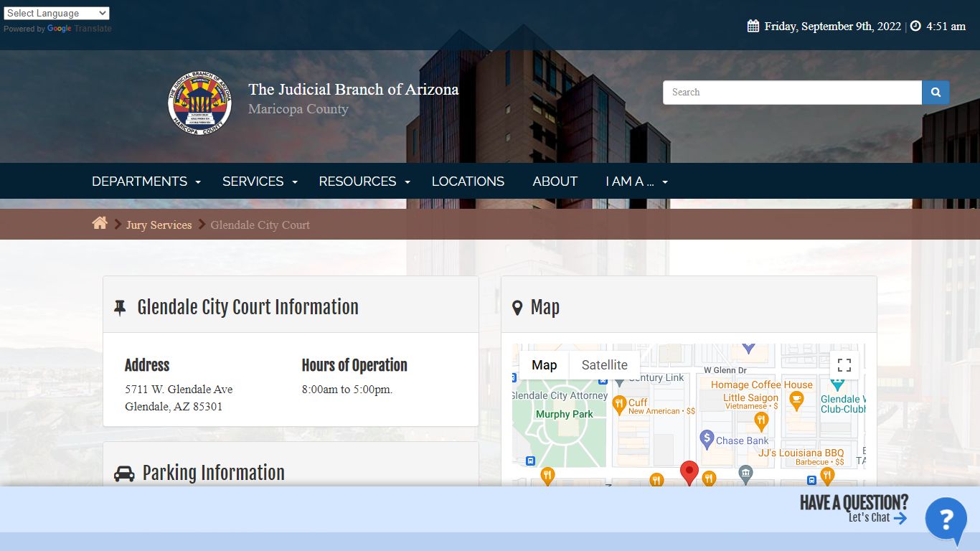Viewport: 980px width, 551px height.
Task: Click the Glendale City Attorney map label
Action: (x=560, y=395)
